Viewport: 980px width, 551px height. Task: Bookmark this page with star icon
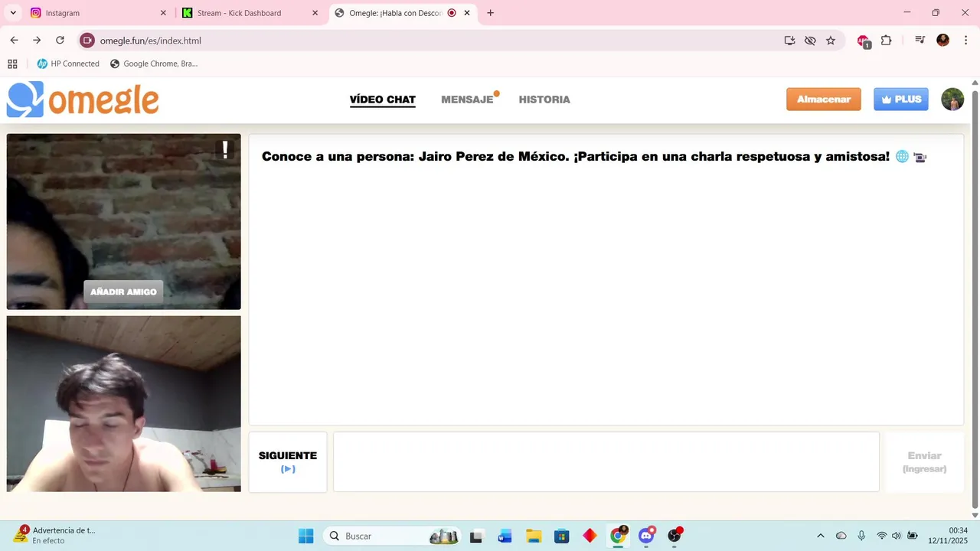click(831, 41)
